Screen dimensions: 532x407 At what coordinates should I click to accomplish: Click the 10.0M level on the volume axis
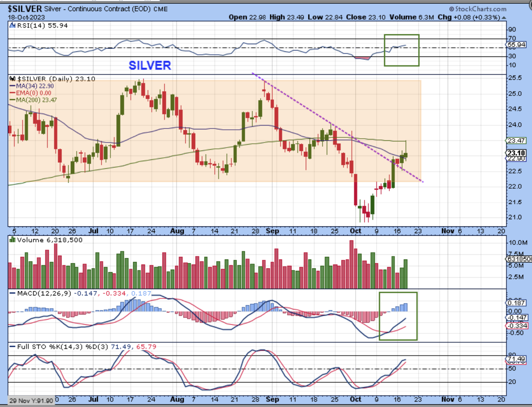[518, 243]
